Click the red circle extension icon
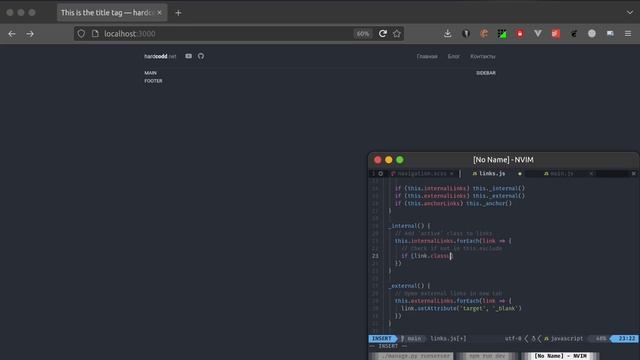This screenshot has width=640, height=360. click(x=520, y=34)
